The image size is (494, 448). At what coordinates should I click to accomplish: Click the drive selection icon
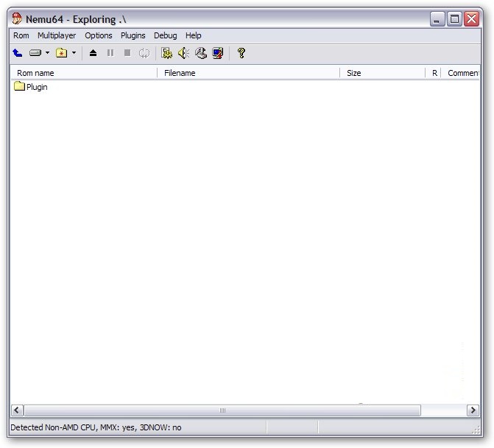pyautogui.click(x=35, y=53)
